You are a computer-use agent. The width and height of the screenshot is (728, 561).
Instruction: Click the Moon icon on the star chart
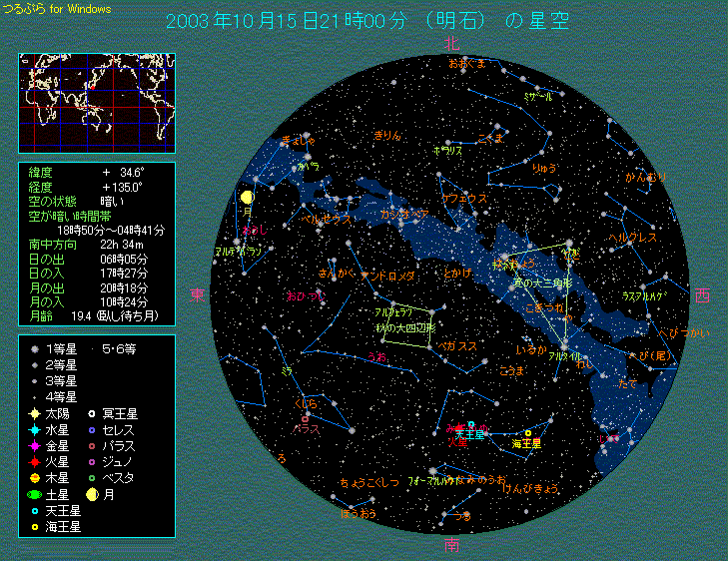[247, 198]
